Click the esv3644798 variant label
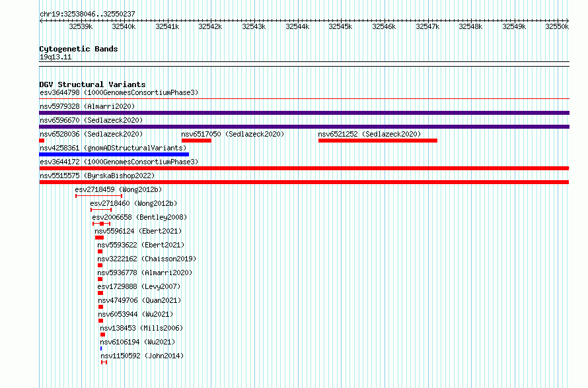Viewport: 588px width, 388px height. tap(119, 92)
